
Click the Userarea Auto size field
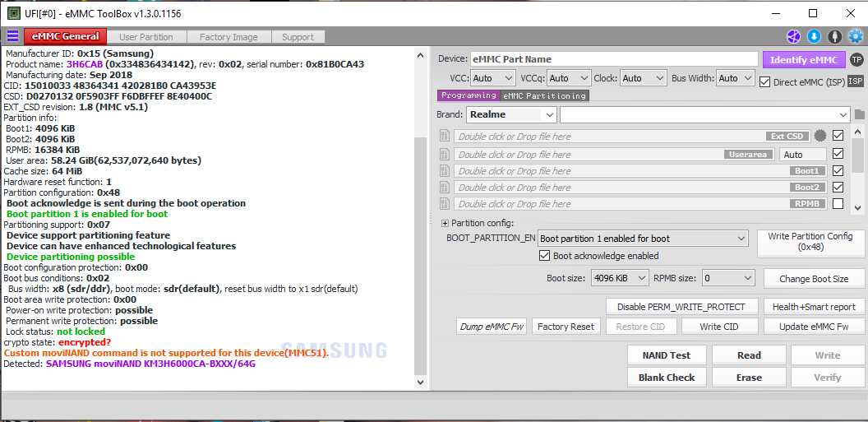803,155
